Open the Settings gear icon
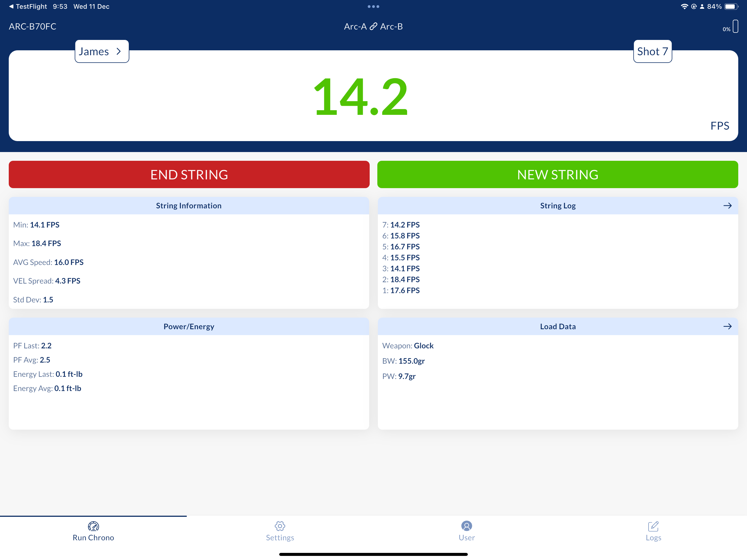The height and width of the screenshot is (560, 747). point(280,526)
